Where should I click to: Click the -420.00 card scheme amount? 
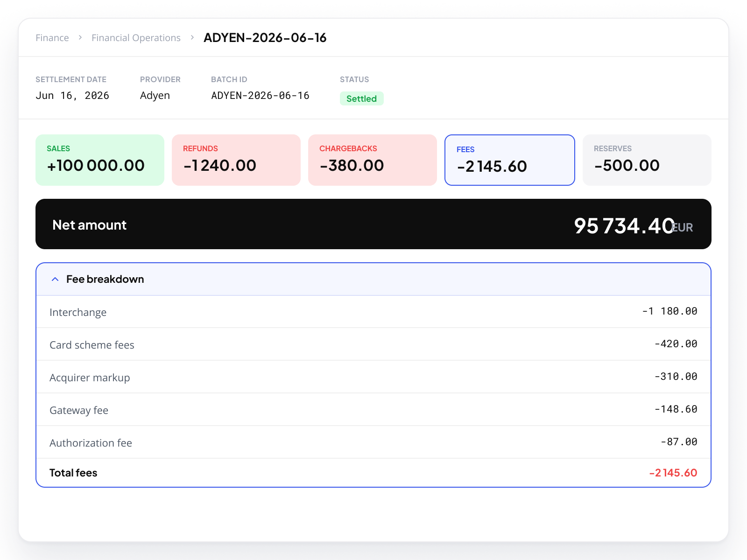click(x=676, y=344)
